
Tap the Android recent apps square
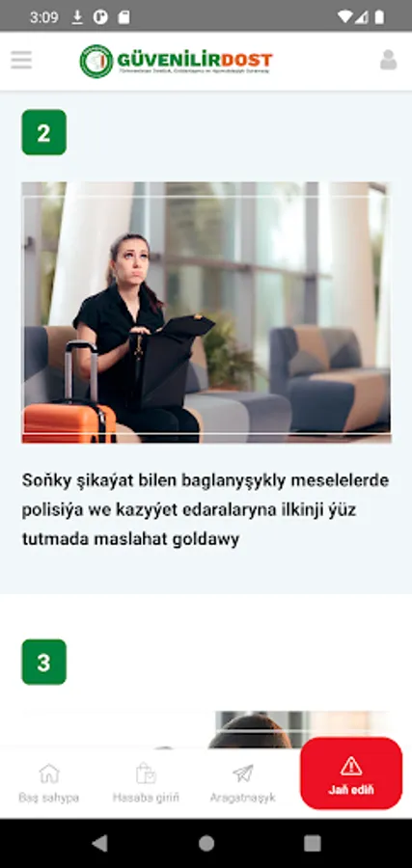313,843
